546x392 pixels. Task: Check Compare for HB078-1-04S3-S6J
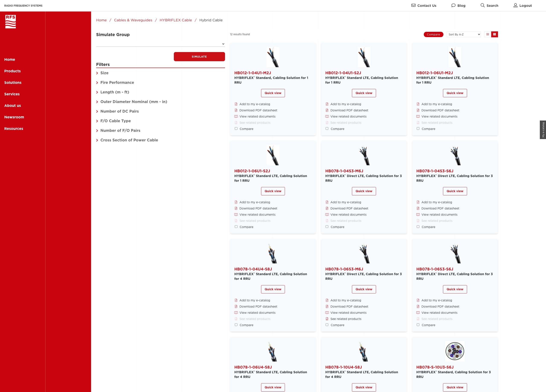[x=418, y=226]
